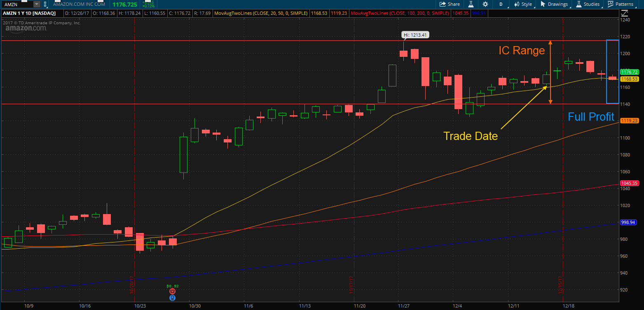
Task: Click the AMZN 1 Y 1D [NASDAQ] chart label
Action: (x=29, y=13)
